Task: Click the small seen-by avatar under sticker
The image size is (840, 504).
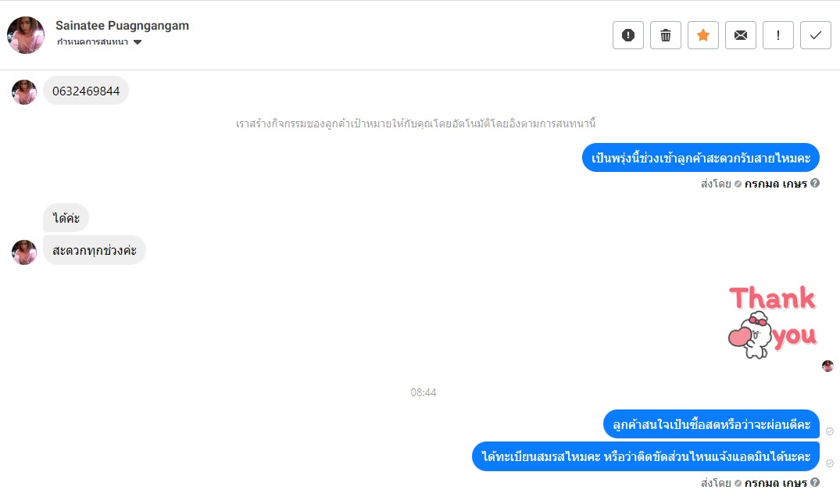Action: pos(827,366)
